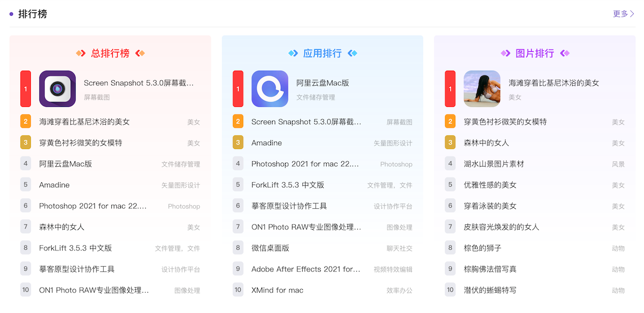This screenshot has width=644, height=313.
Task: Select 森林中的女人 at rank 7 in 总排行榜
Action: pos(62,227)
